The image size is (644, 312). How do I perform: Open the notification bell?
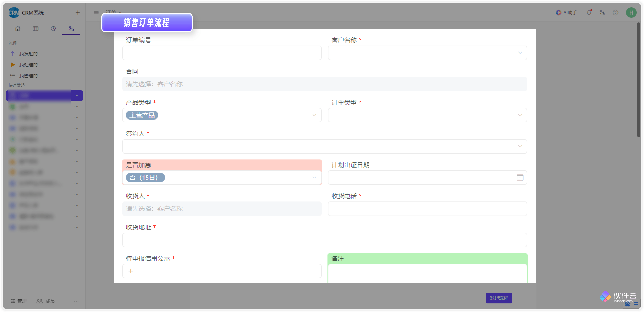(589, 13)
